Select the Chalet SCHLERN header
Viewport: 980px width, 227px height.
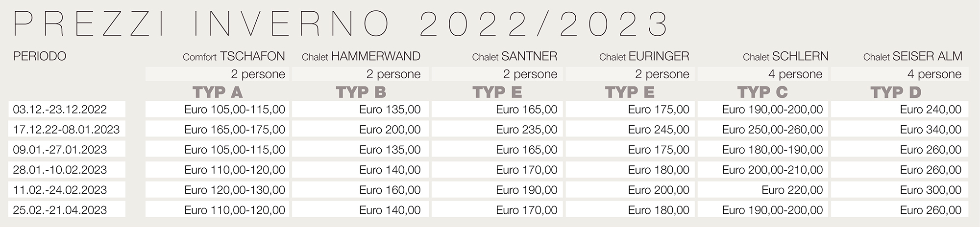pyautogui.click(x=785, y=57)
